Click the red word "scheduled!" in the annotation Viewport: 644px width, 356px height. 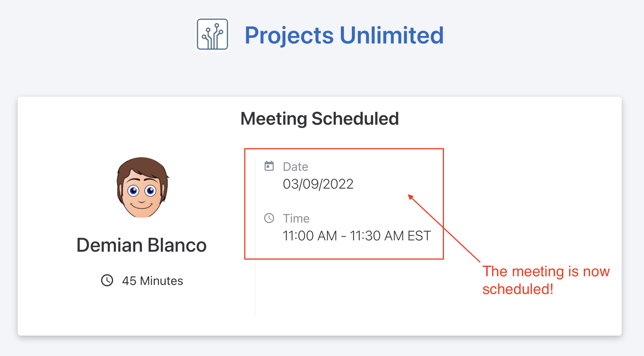[518, 289]
